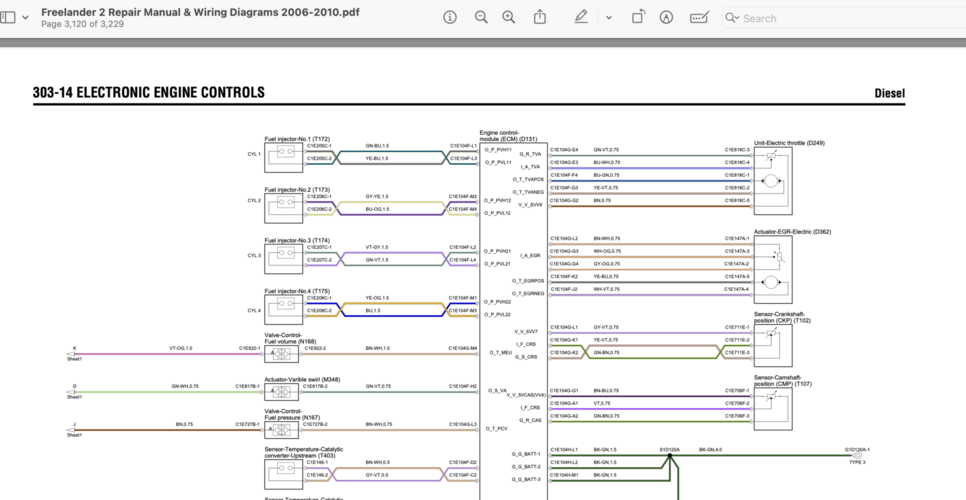This screenshot has height=500, width=966.
Task: Select the '303-14 ELECTRONIC ENGINE CONTROLS' heading
Action: pos(149,93)
